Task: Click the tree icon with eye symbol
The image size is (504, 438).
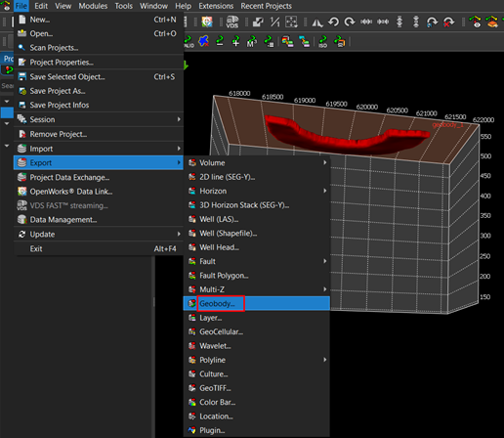Action: point(475,22)
